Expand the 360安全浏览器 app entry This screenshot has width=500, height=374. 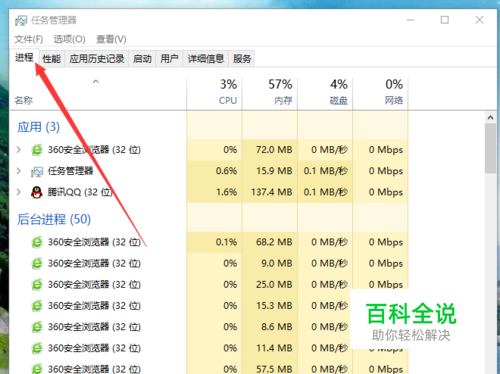click(19, 150)
